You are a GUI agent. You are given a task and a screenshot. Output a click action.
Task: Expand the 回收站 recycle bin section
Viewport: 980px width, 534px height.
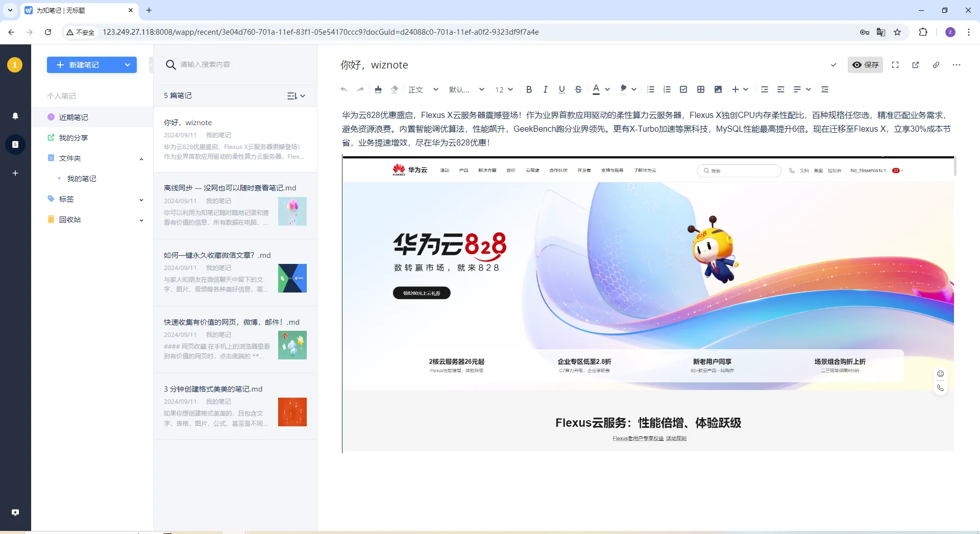[x=141, y=220]
